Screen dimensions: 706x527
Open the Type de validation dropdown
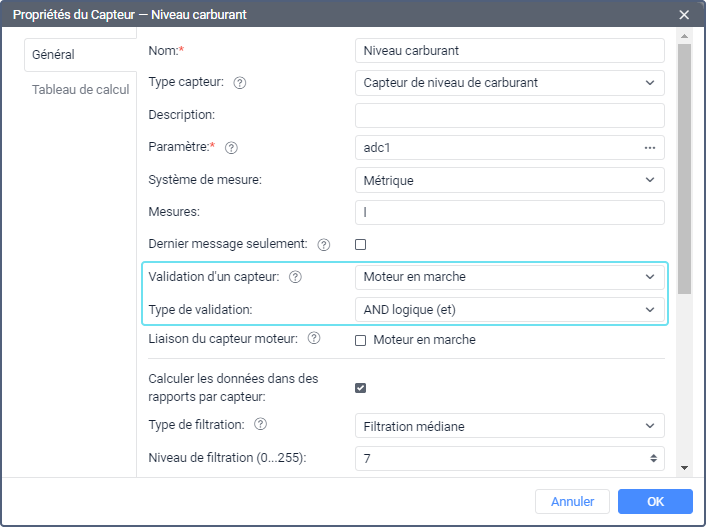(x=510, y=310)
